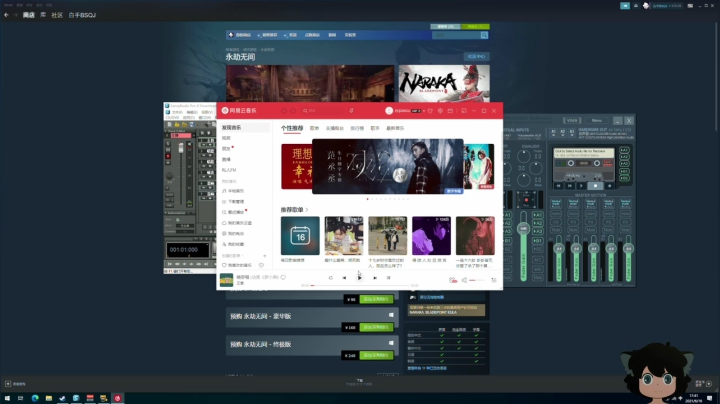Image resolution: width=720 pixels, height=404 pixels.
Task: Click the user avatar in NetEase title bar
Action: coord(389,111)
